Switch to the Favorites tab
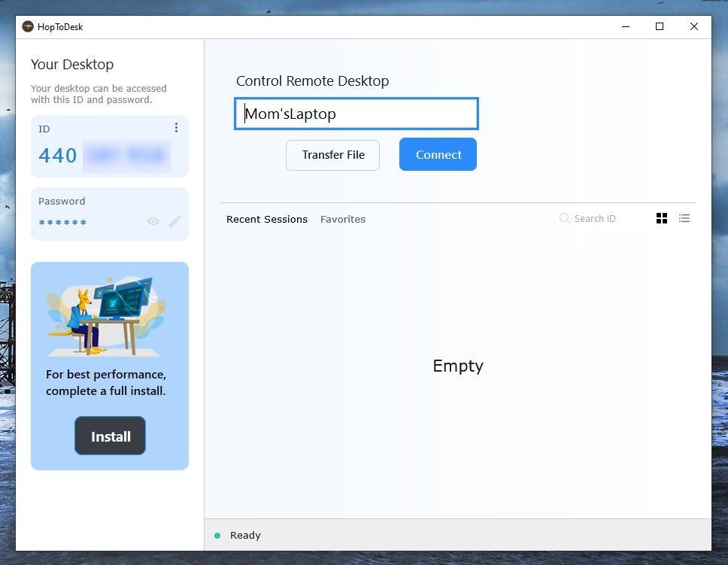Screen dimensions: 728x565 (342, 219)
